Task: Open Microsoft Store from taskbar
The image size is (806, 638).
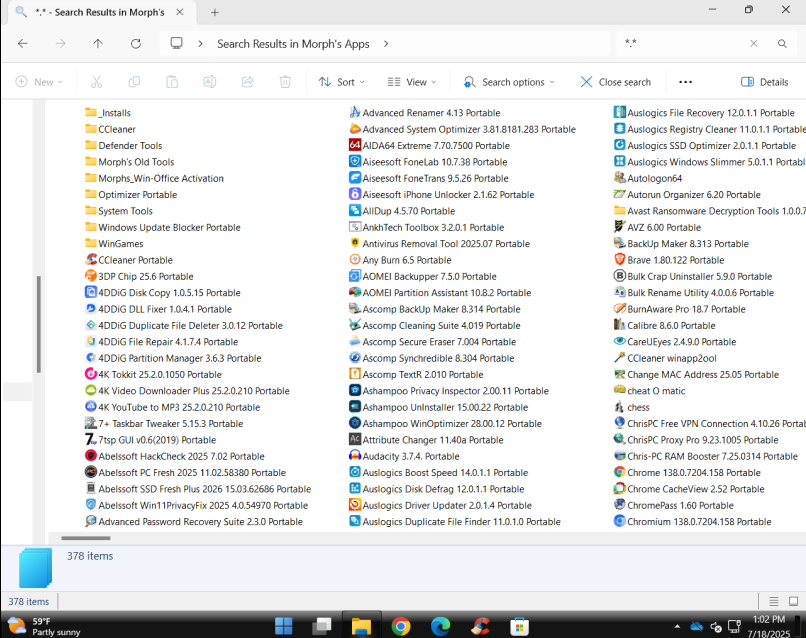Action: click(520, 626)
